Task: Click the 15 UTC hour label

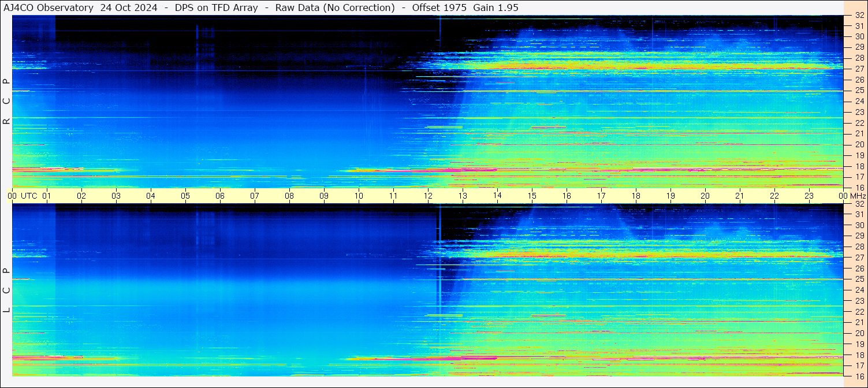Action: click(532, 196)
